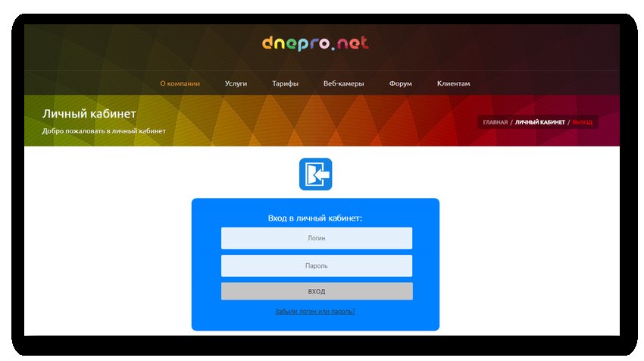Click the Добро пожаловать в личный кабинет subtitle

[104, 131]
